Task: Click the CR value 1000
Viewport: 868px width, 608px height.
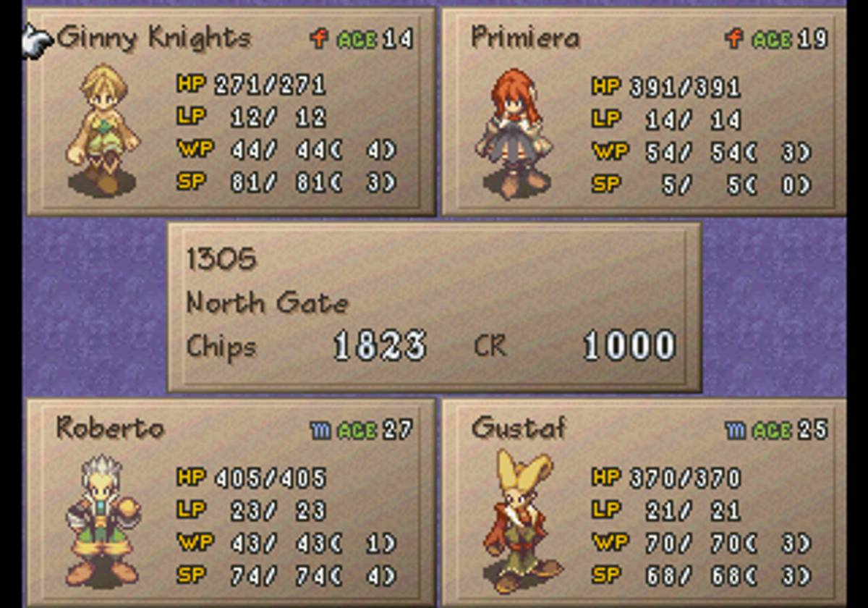Action: pos(629,347)
